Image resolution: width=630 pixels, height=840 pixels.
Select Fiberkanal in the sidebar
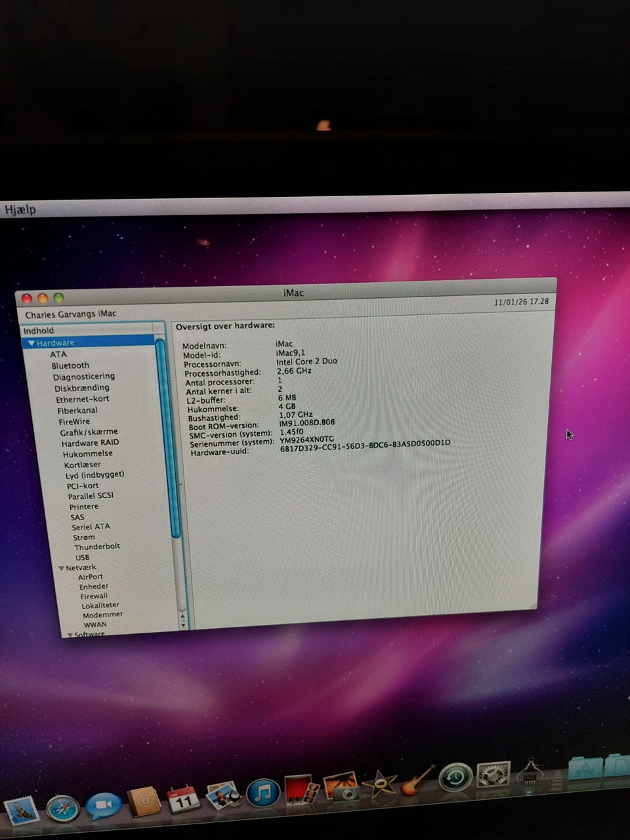77,411
